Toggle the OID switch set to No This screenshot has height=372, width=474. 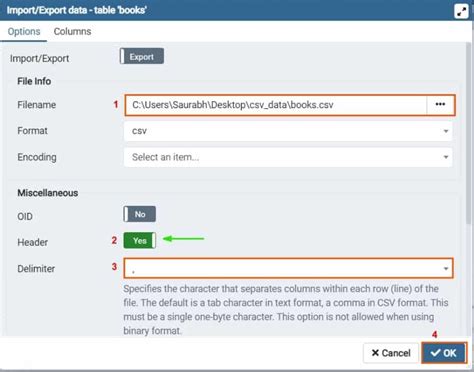[140, 214]
